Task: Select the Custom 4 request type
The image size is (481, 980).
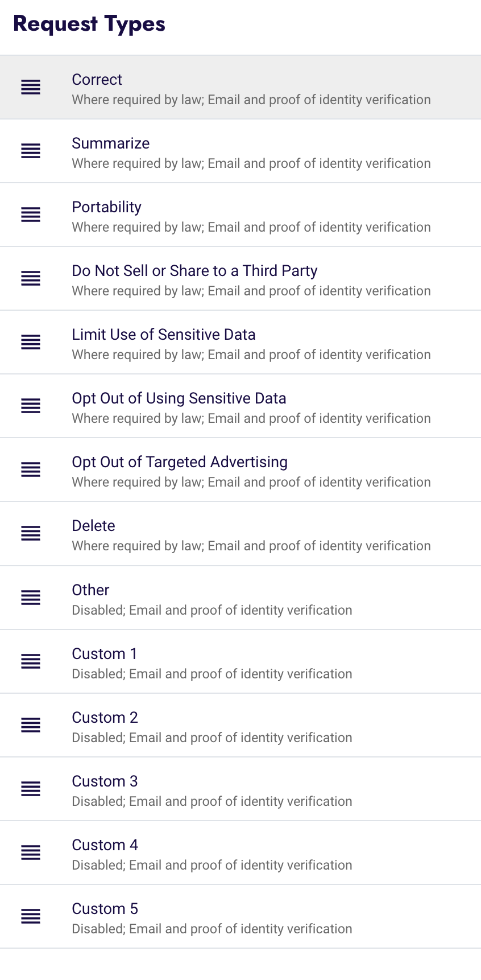Action: [240, 853]
